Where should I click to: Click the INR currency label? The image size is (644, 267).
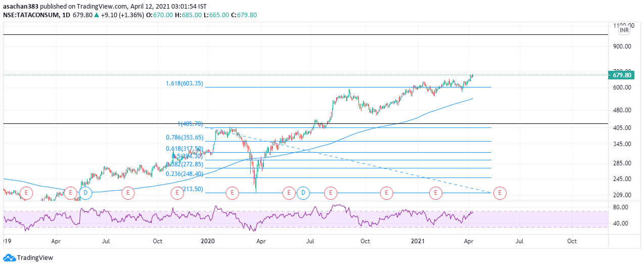point(624,30)
